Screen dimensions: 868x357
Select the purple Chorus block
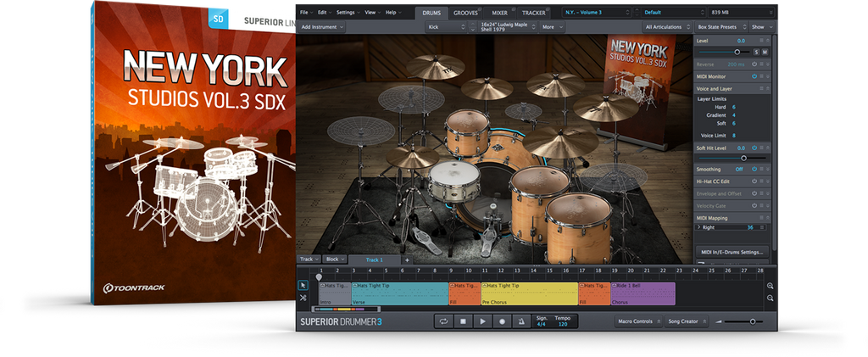(x=643, y=293)
